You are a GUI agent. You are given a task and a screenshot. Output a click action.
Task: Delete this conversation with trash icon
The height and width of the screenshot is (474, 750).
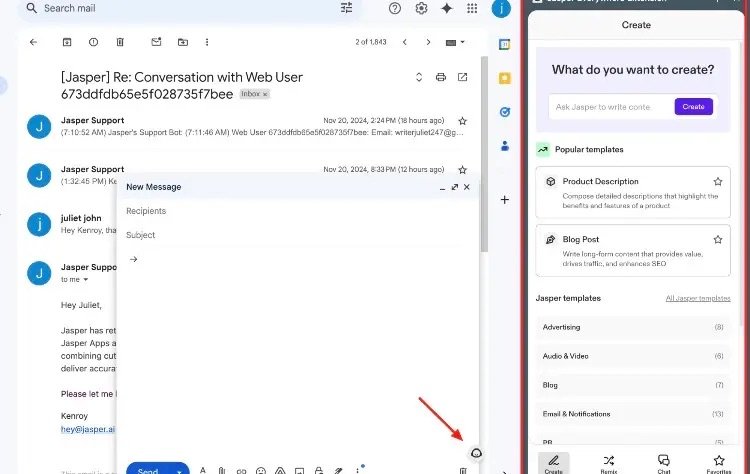tap(120, 42)
